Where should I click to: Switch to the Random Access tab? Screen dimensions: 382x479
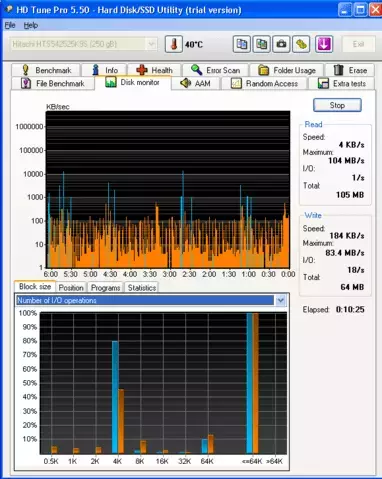click(264, 83)
